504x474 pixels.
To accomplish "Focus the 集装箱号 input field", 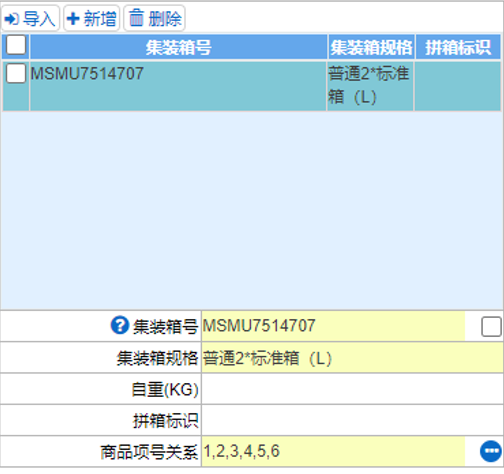I will 333,326.
